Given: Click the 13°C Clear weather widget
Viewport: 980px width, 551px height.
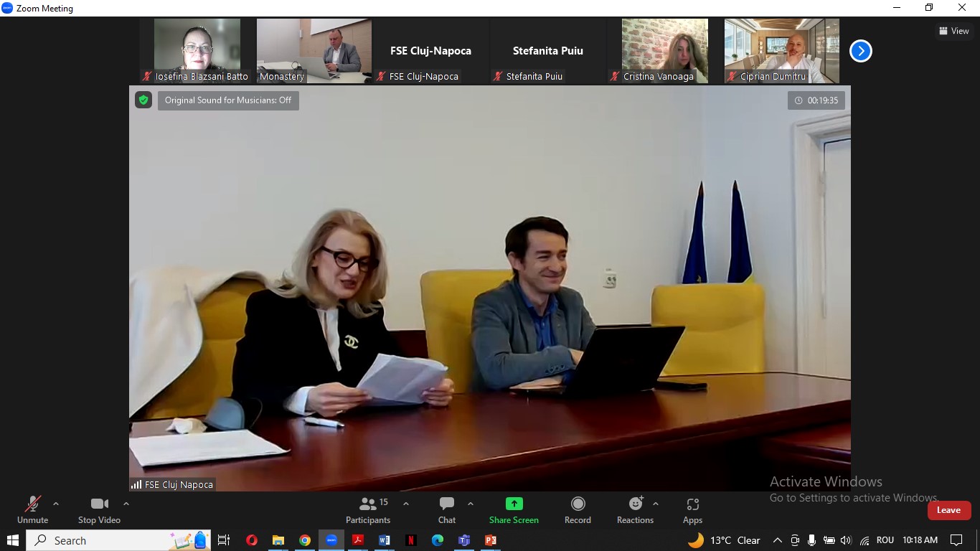Looking at the screenshot, I should point(725,540).
